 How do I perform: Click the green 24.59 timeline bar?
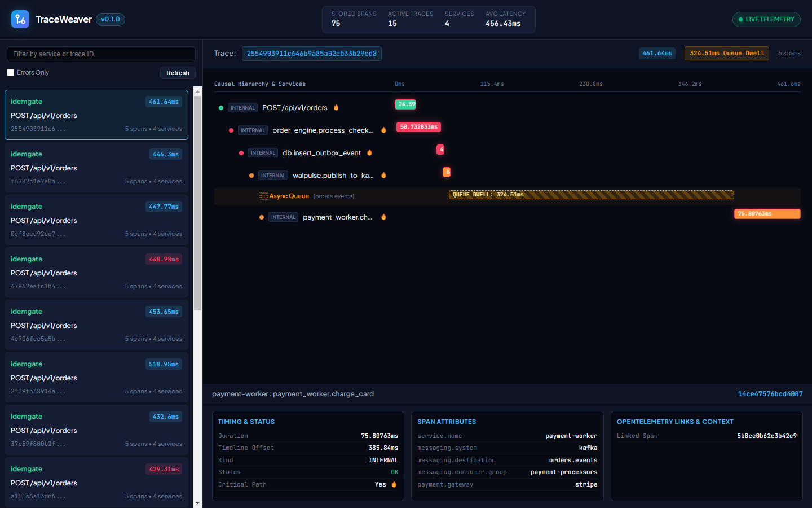point(405,104)
